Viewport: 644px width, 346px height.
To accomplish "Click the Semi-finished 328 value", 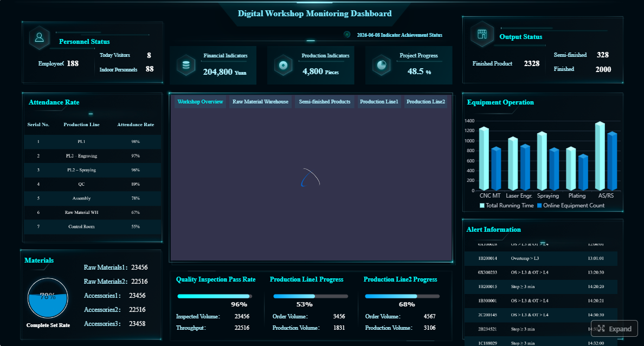I will pyautogui.click(x=602, y=55).
